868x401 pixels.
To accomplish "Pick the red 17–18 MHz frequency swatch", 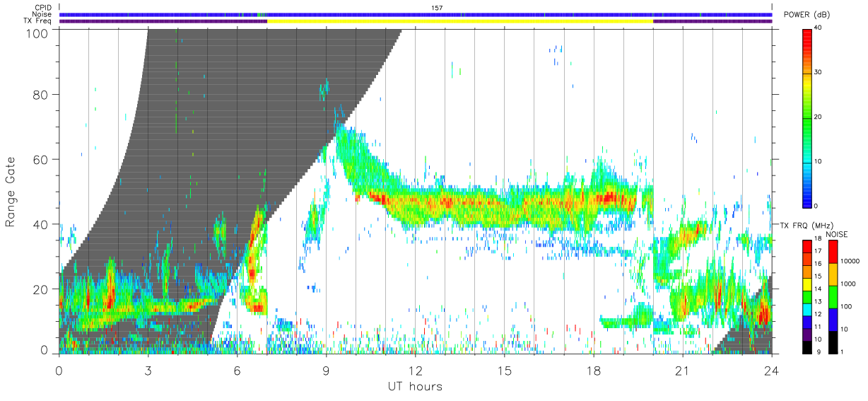I will point(807,247).
